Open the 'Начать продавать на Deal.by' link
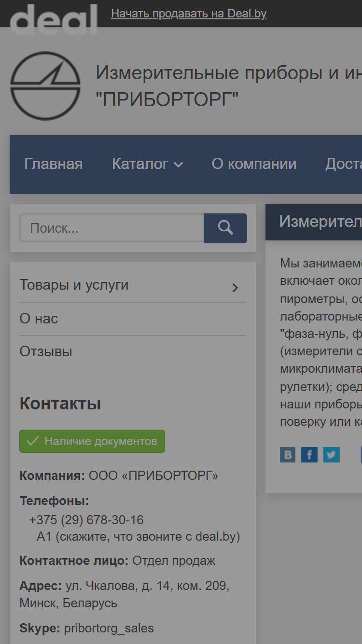Image resolution: width=362 pixels, height=644 pixels. [189, 14]
